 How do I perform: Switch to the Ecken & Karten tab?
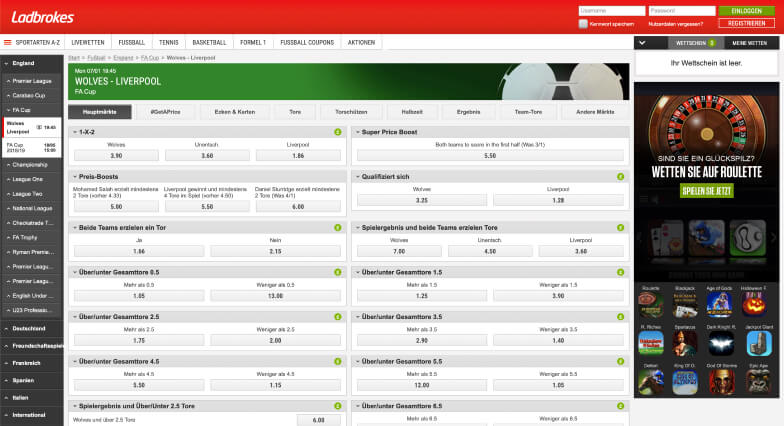click(x=234, y=112)
